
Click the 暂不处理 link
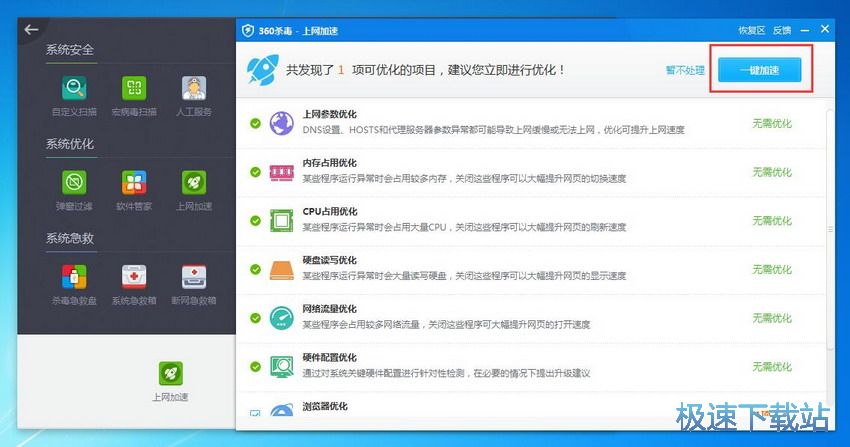point(685,70)
